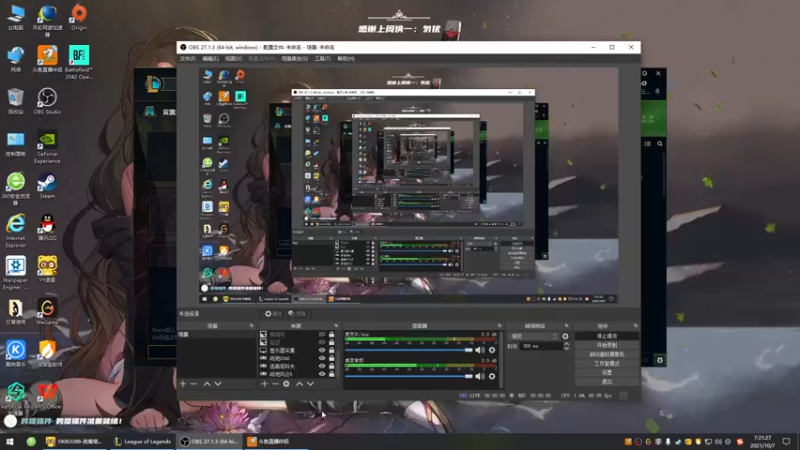Open the Windows Start menu
Viewport: 800px width, 450px height.
(x=10, y=442)
